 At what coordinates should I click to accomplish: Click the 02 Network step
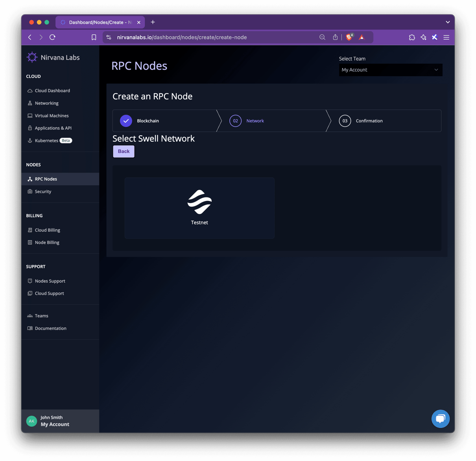click(x=247, y=121)
